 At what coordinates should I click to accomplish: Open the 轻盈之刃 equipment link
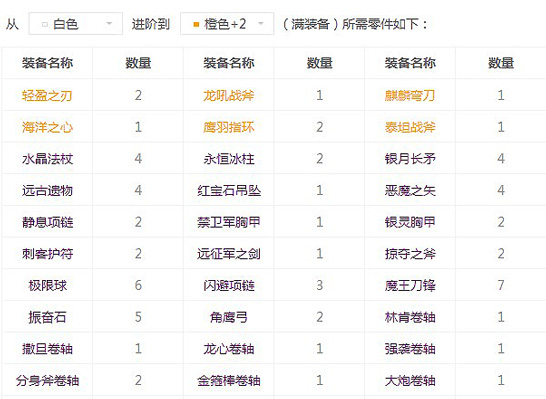(x=47, y=95)
